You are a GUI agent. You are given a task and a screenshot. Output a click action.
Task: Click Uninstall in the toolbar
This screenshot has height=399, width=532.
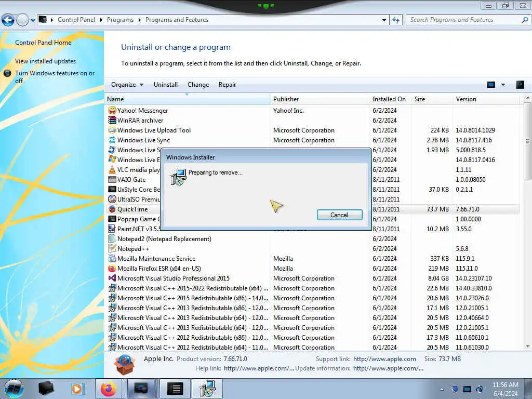pyautogui.click(x=166, y=85)
